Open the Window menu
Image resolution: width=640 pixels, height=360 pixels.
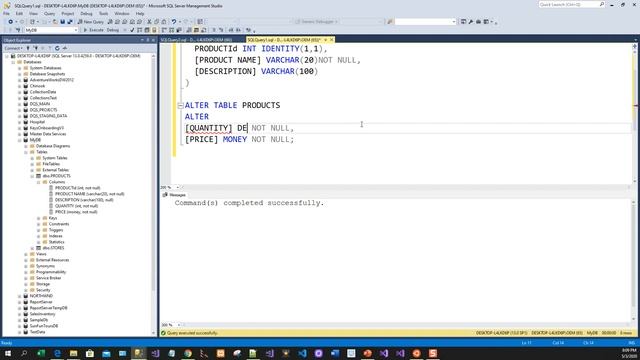122,13
